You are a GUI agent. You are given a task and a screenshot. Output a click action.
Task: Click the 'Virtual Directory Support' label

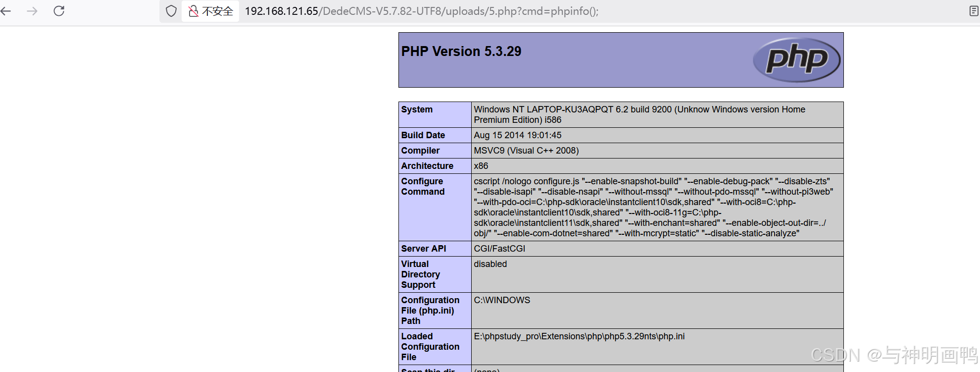421,274
